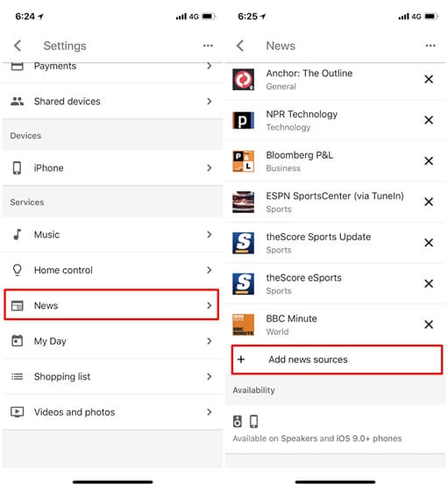This screenshot has height=491, width=448.
Task: Tap the Add news sources text
Action: pos(308,359)
